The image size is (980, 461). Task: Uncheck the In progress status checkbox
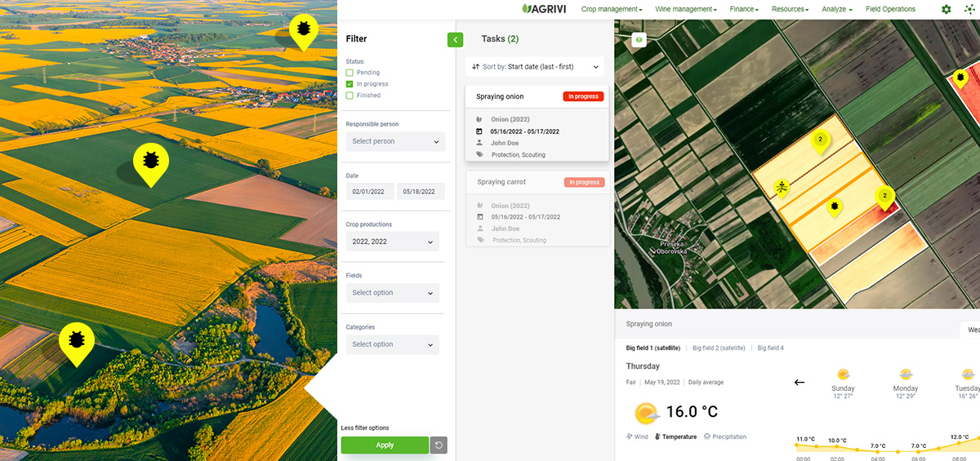(x=350, y=84)
